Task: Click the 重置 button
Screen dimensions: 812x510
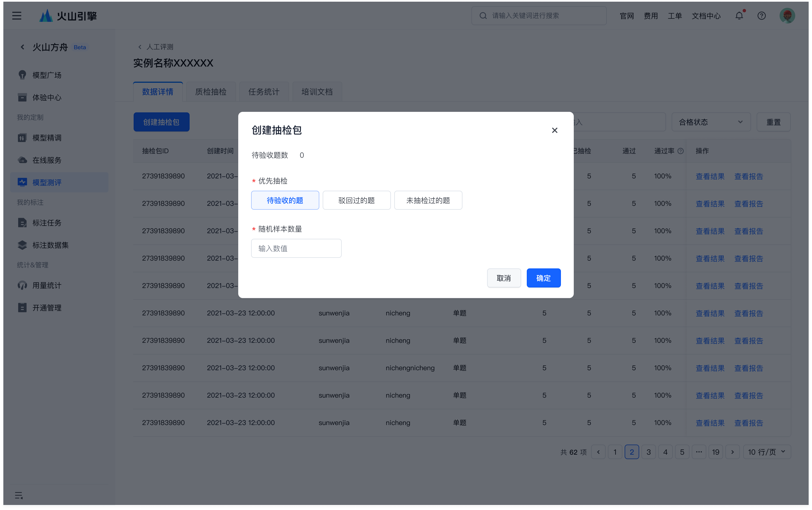Action: 774,122
